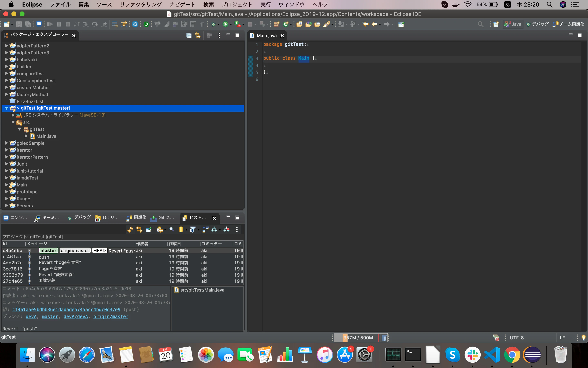Switch to デバッグ perspective button
Screen dimensions: 588x368
point(537,24)
